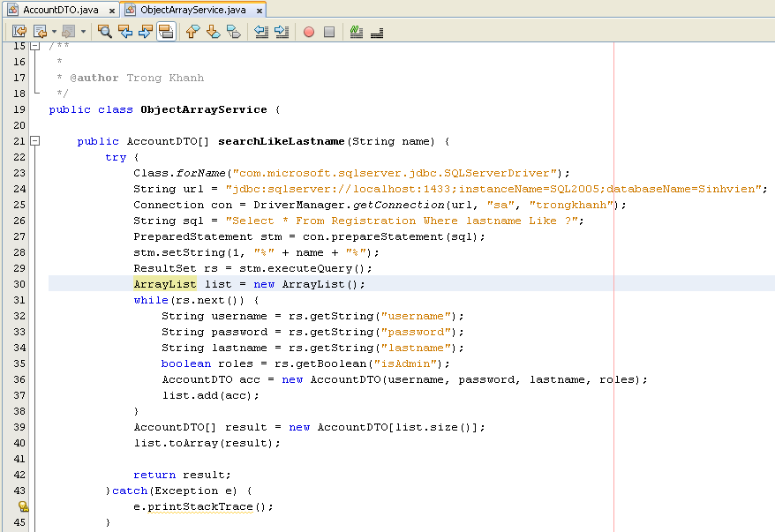Click Find Next Occurrence icon
The width and height of the screenshot is (775, 532).
(146, 32)
